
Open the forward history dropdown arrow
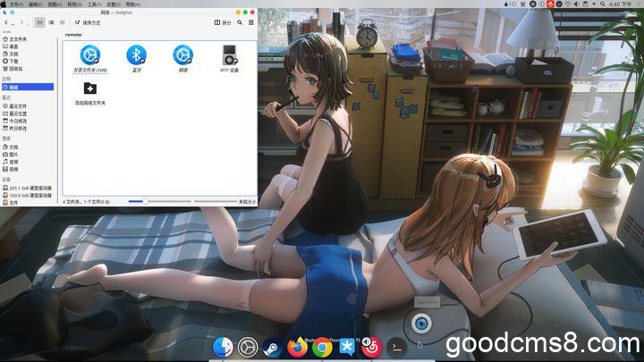coord(28,23)
